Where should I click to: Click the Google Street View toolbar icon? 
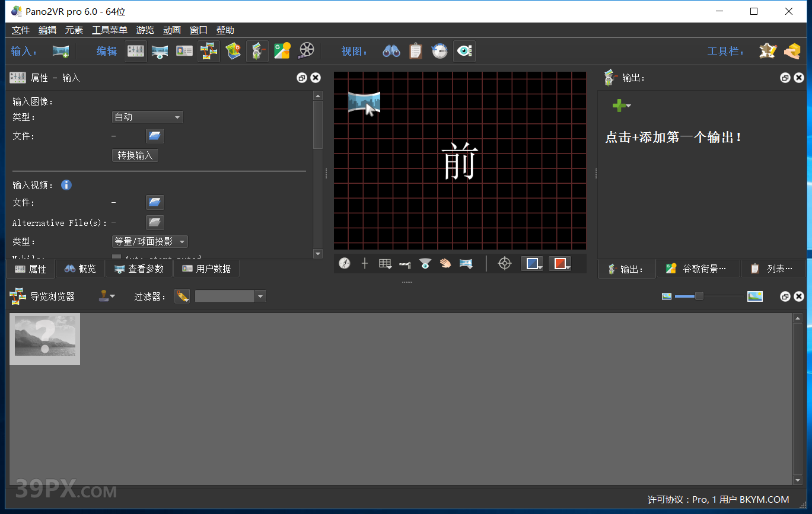point(282,52)
